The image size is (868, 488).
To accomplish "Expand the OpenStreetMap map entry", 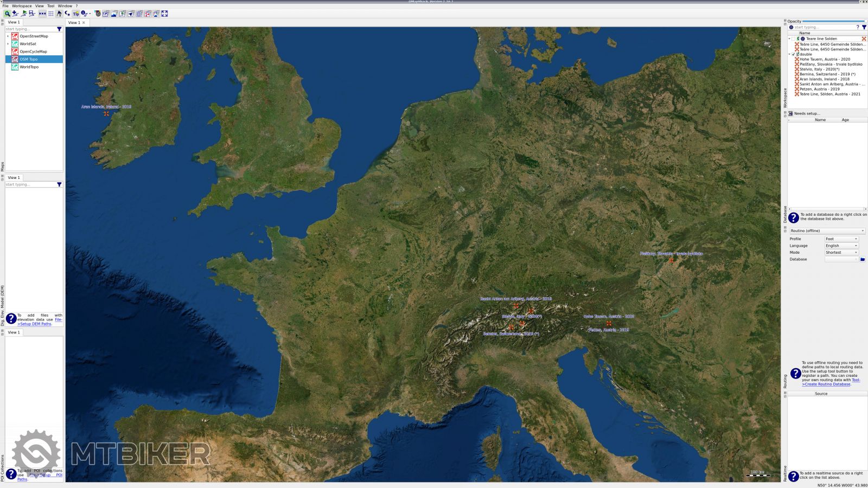I will point(8,36).
